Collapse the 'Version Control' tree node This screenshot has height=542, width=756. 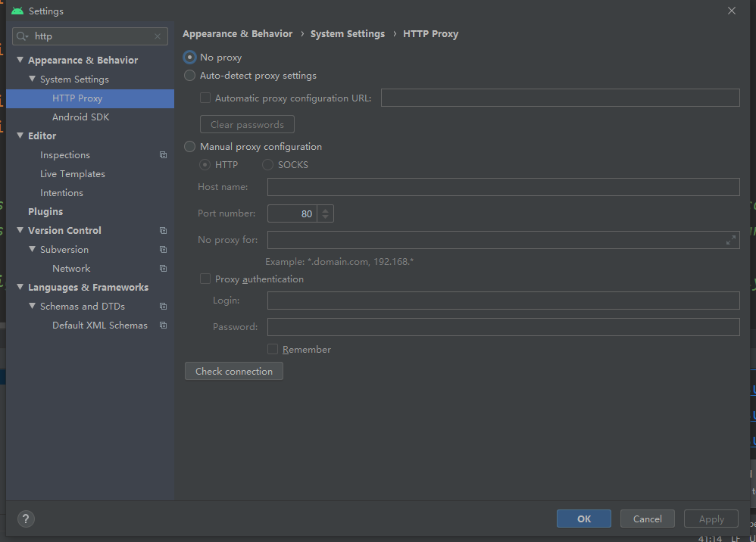[x=20, y=230]
